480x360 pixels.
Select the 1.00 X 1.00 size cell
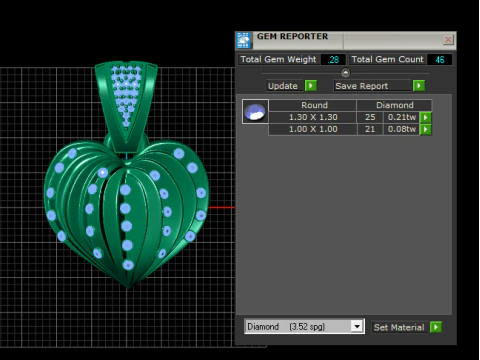(313, 129)
